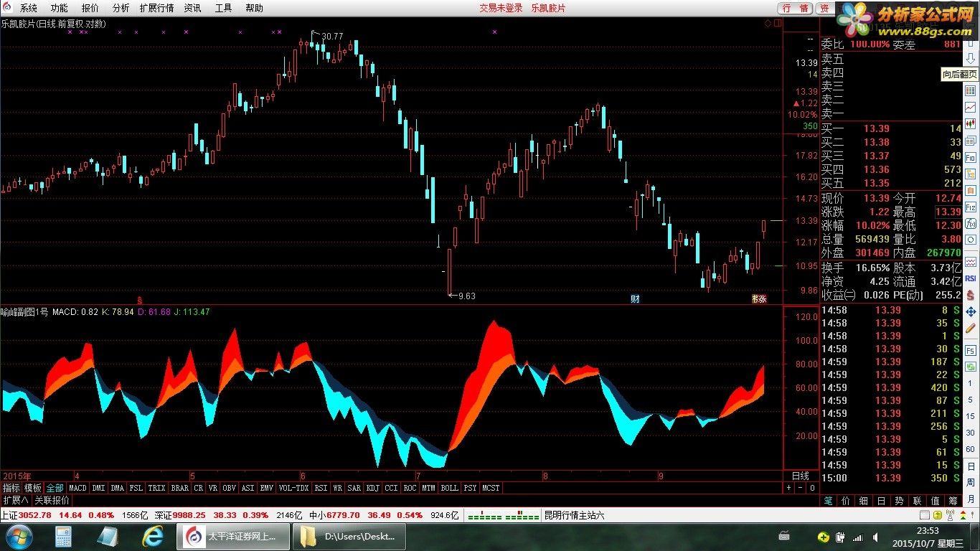
Task: Click the 行情 button at the top
Action: tap(796, 8)
